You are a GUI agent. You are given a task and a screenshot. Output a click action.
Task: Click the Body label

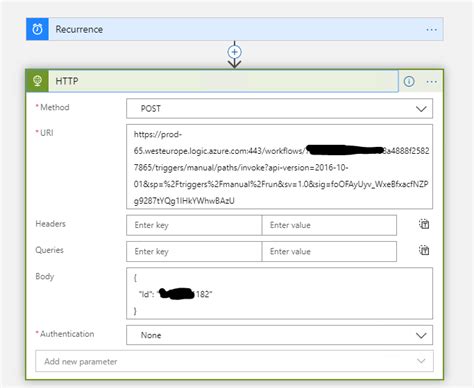click(45, 276)
